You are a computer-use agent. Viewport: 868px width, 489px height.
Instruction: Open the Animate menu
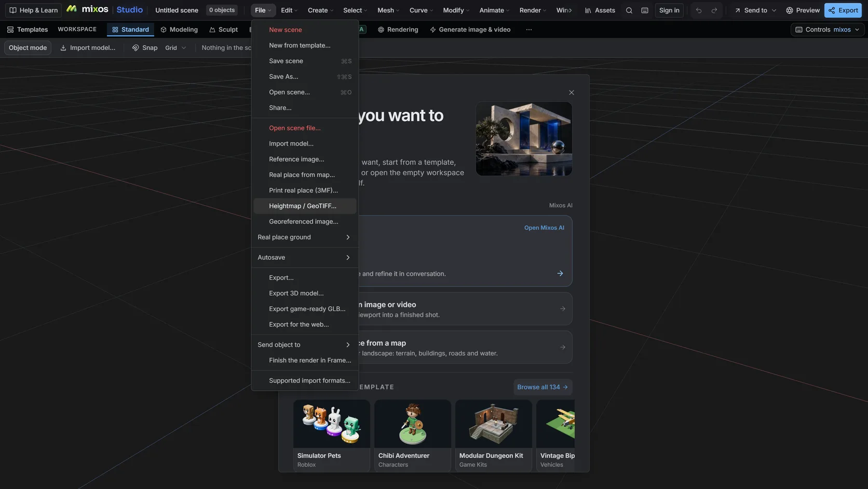(494, 10)
